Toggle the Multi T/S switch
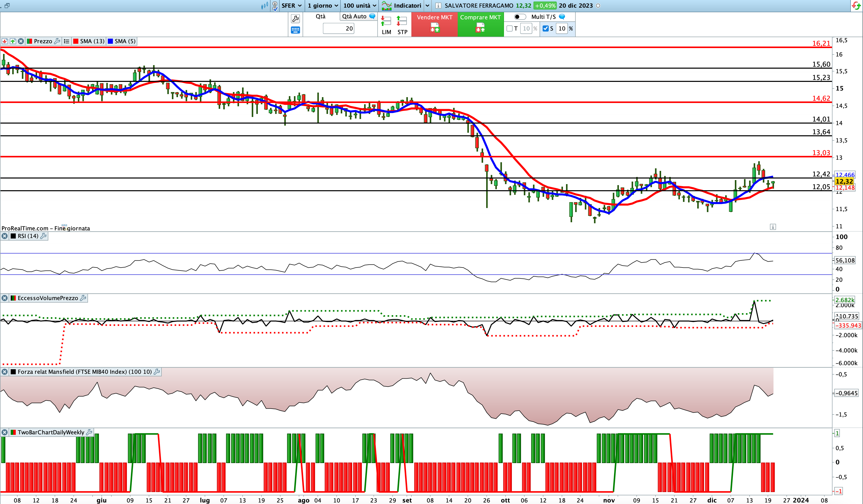 [x=520, y=17]
